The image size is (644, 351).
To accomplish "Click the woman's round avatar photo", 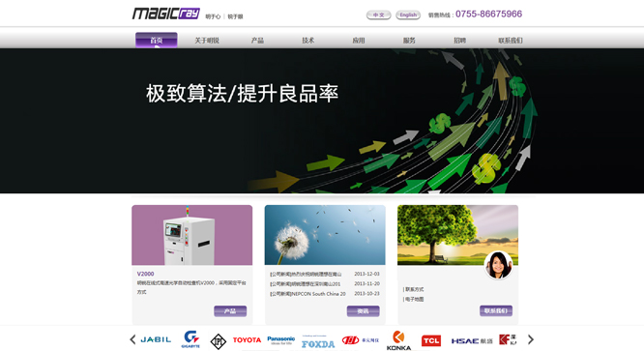I will point(498,265).
